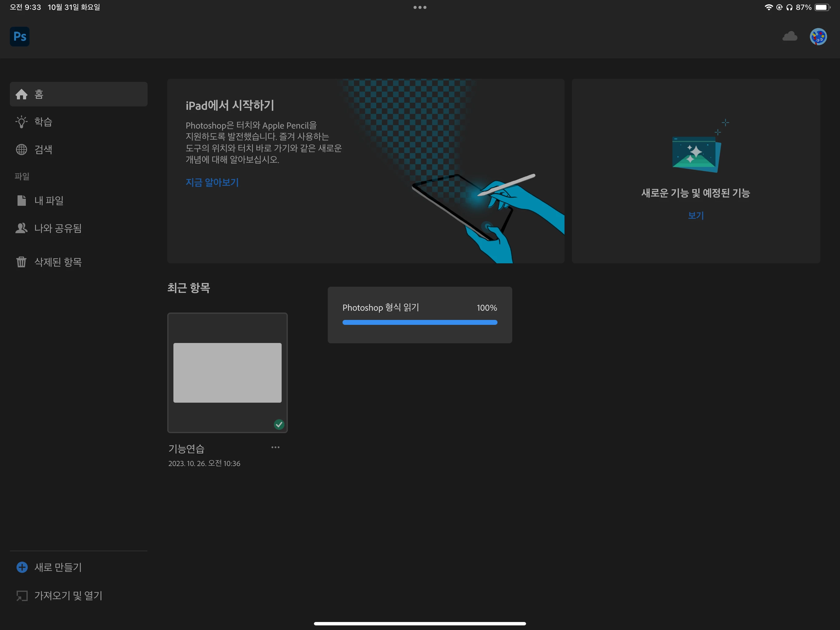Click the lightbulb 학습 icon
840x630 pixels.
(x=21, y=122)
